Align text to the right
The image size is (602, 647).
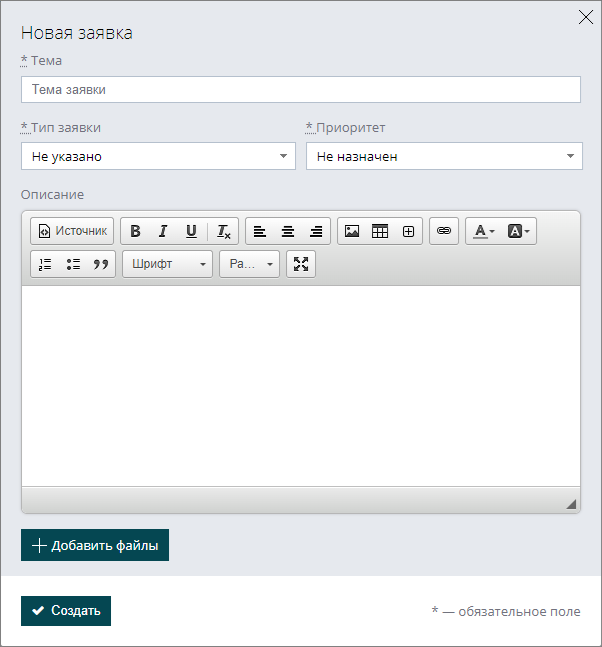316,231
